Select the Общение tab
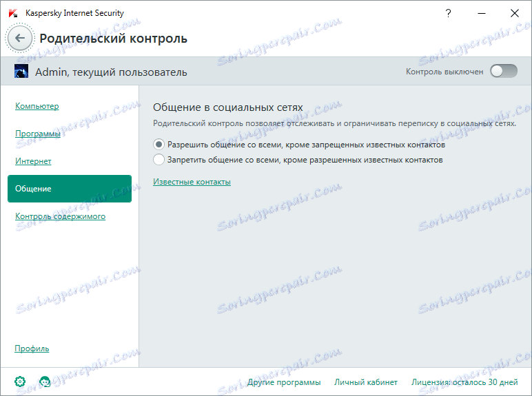 coord(70,189)
